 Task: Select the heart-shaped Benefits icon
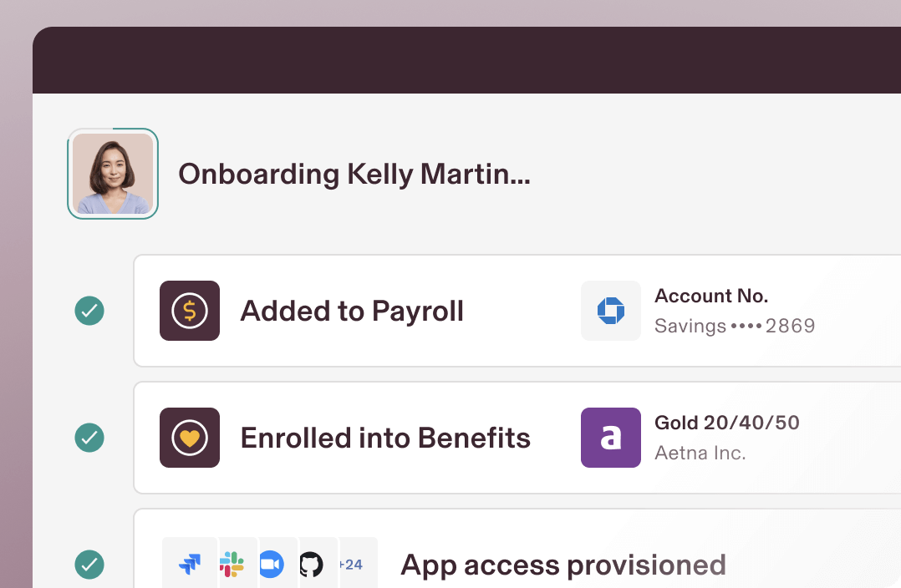(x=190, y=438)
